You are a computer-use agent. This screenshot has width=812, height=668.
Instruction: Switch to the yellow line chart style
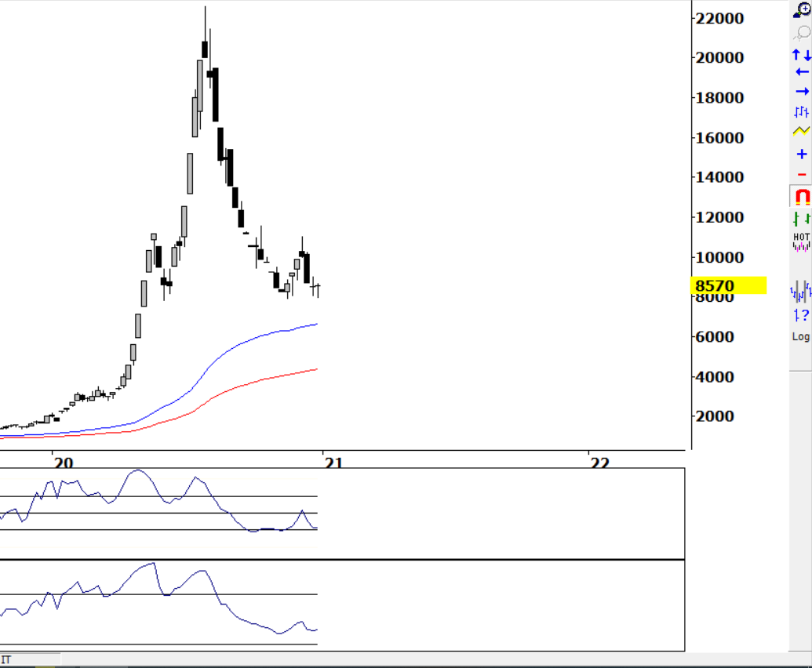point(801,132)
